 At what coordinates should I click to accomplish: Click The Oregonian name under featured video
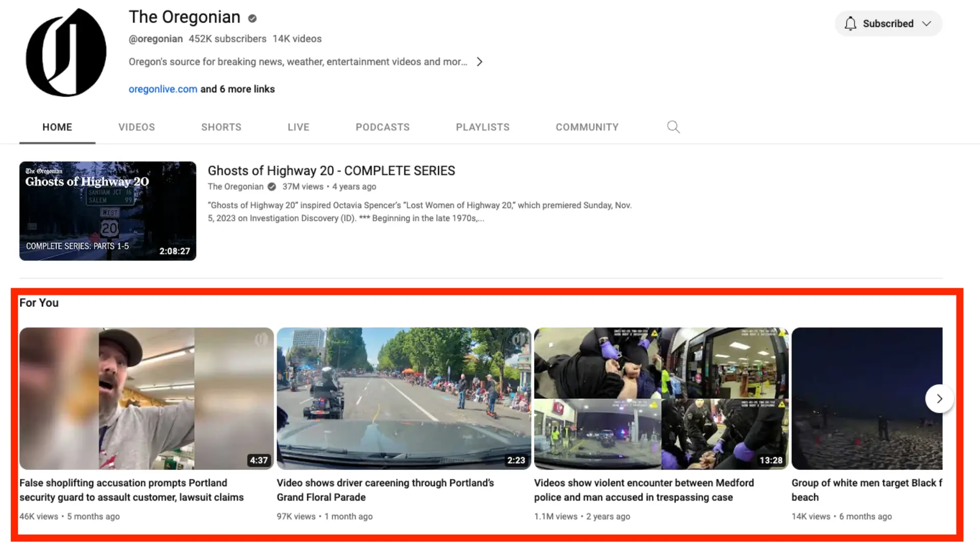pos(236,187)
